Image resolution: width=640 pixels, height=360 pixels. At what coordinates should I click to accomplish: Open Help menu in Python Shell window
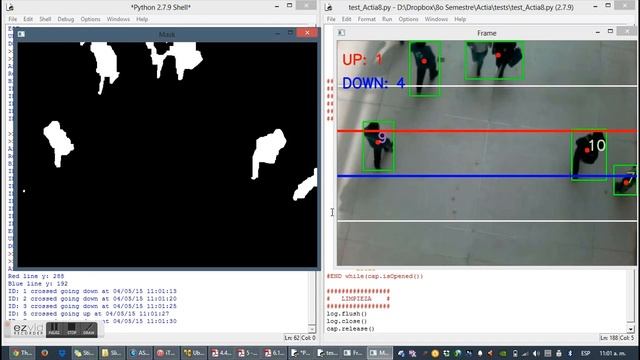point(142,19)
